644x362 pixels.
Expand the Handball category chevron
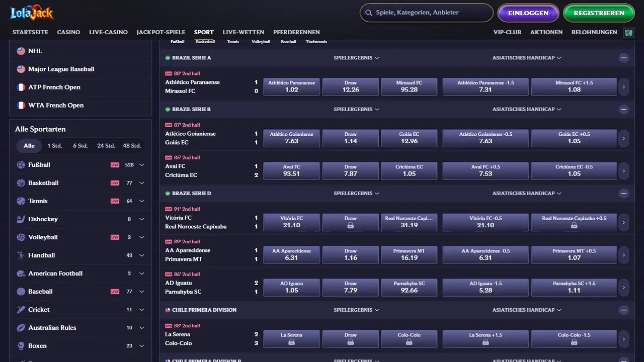click(142, 255)
